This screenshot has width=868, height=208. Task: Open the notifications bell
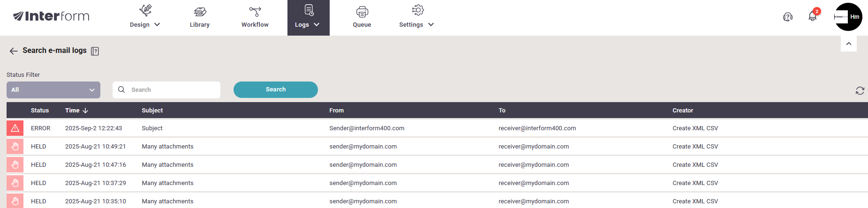click(813, 16)
